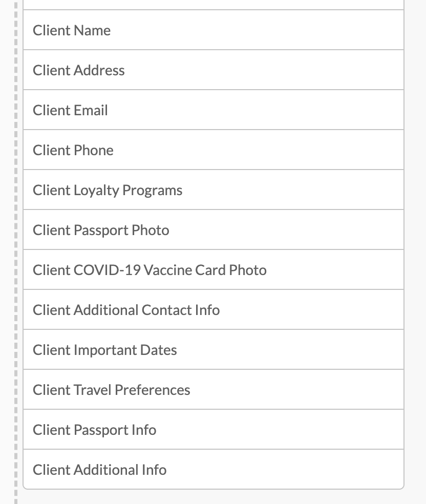This screenshot has height=504, width=426.
Task: Click the 'Client Phone' text label
Action: tap(73, 150)
